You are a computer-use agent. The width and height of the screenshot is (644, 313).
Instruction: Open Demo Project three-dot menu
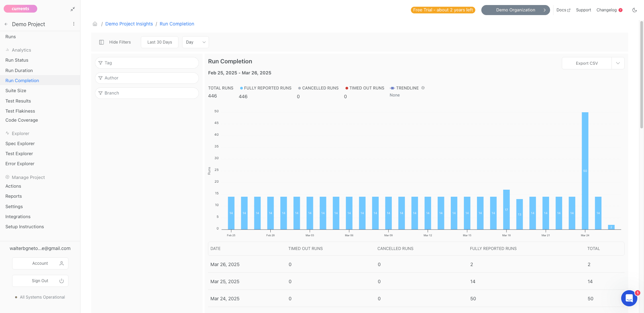coord(74,24)
